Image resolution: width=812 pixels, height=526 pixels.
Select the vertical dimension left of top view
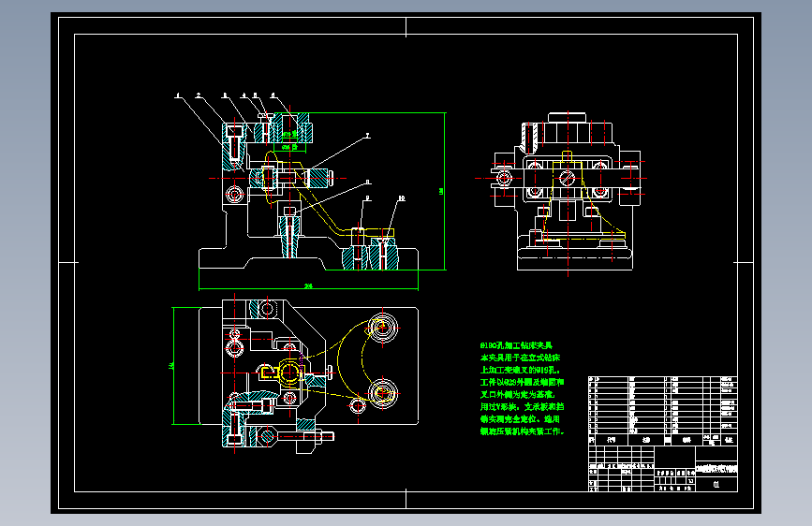(171, 366)
